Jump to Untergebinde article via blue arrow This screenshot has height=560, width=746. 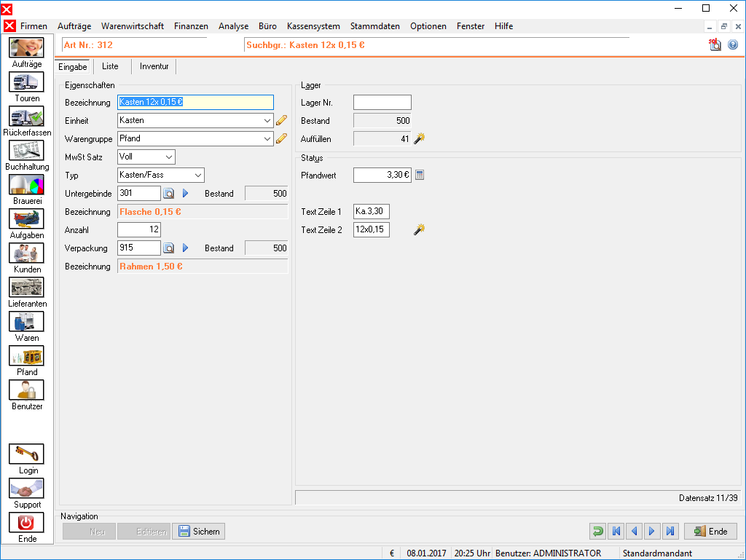tap(186, 194)
